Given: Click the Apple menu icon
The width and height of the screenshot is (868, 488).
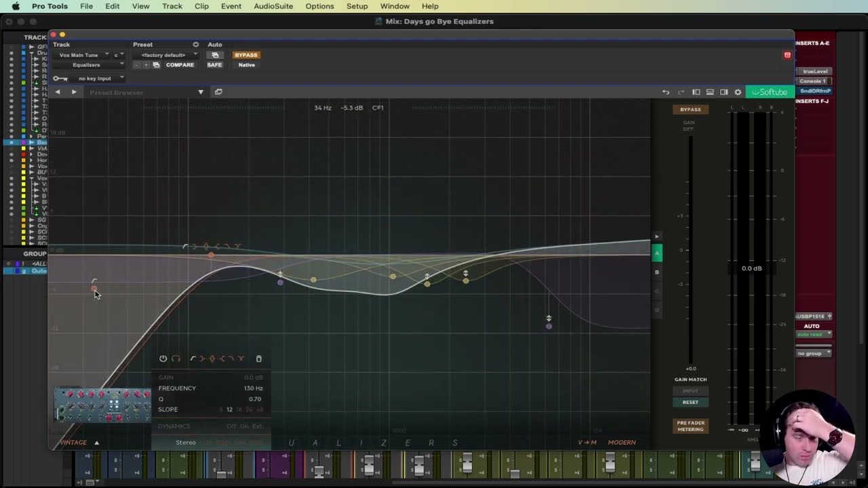Looking at the screenshot, I should (16, 6).
